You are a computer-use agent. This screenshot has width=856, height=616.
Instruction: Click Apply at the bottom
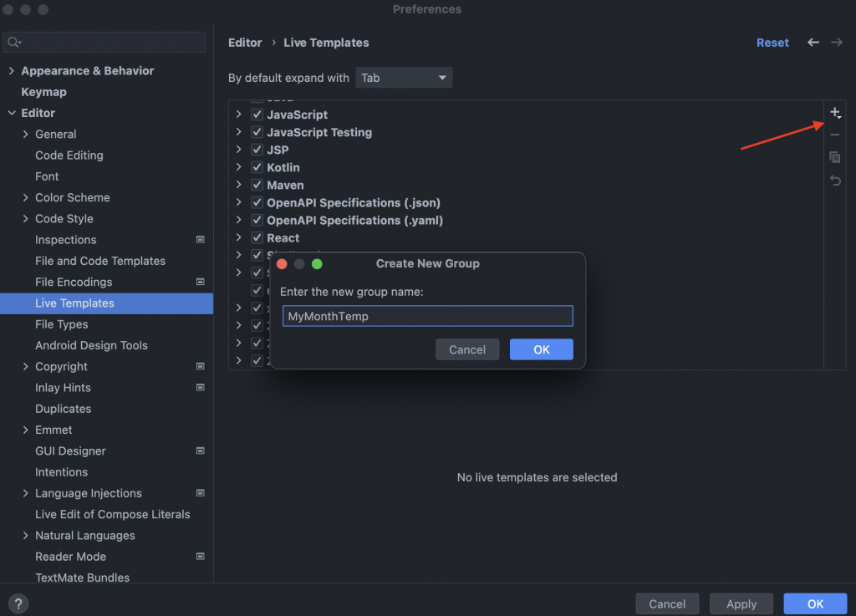point(741,603)
